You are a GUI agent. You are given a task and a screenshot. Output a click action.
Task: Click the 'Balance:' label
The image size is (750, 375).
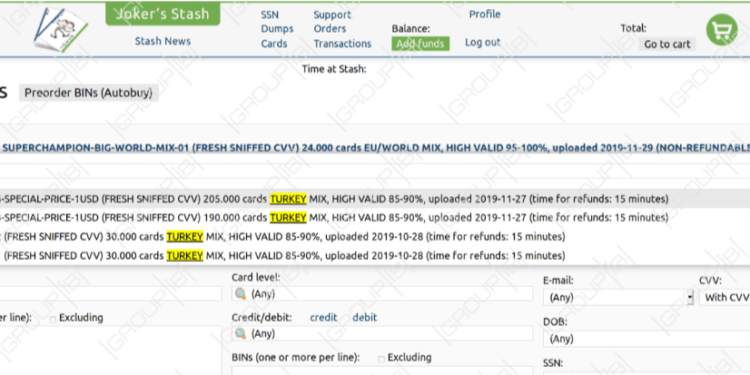[x=411, y=29]
